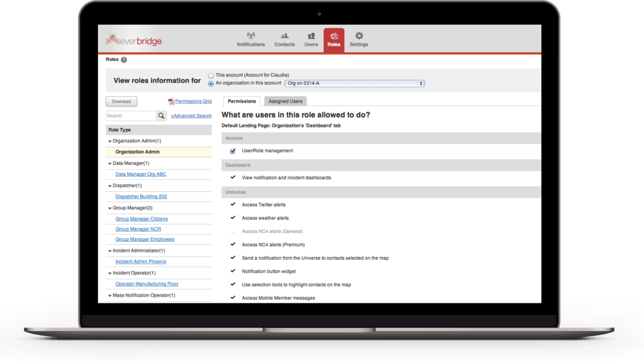Collapse the Group Manager(3) group
The image size is (644, 361).
click(x=109, y=208)
